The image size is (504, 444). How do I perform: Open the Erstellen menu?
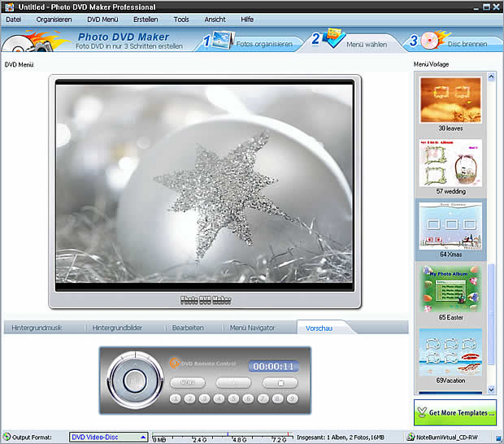[x=146, y=20]
